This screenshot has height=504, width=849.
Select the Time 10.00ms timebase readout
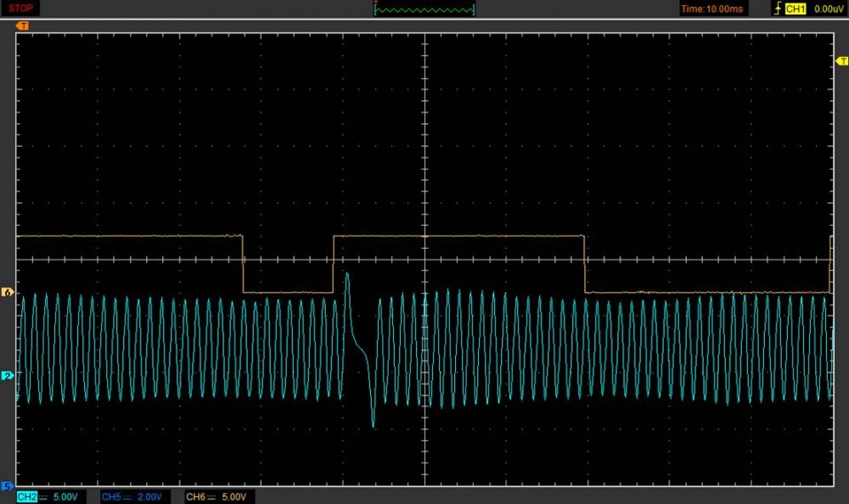(x=712, y=9)
